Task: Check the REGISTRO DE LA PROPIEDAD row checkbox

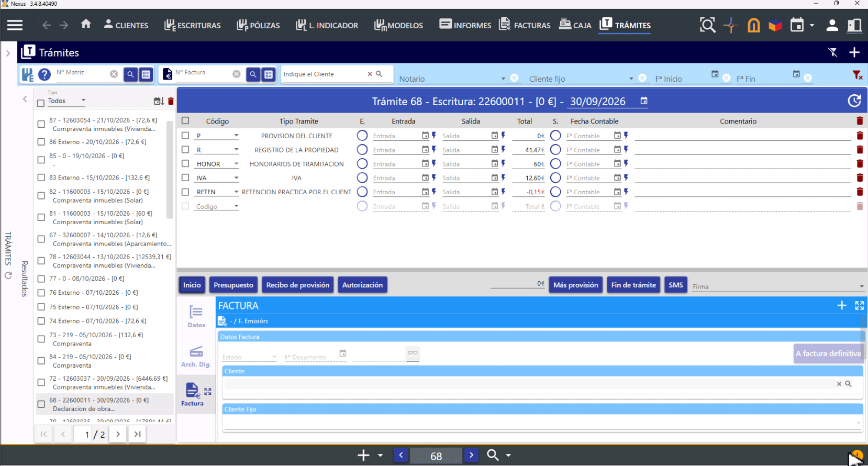Action: (x=185, y=150)
